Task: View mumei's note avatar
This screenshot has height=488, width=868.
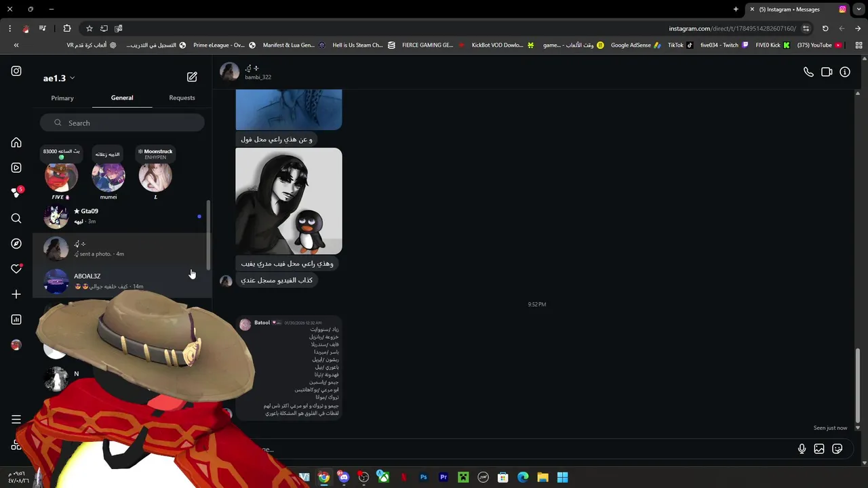Action: click(108, 176)
